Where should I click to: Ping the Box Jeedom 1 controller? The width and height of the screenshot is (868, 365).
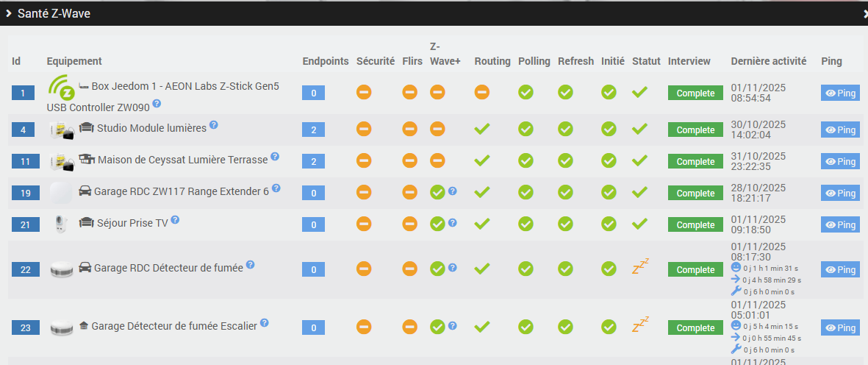point(839,93)
